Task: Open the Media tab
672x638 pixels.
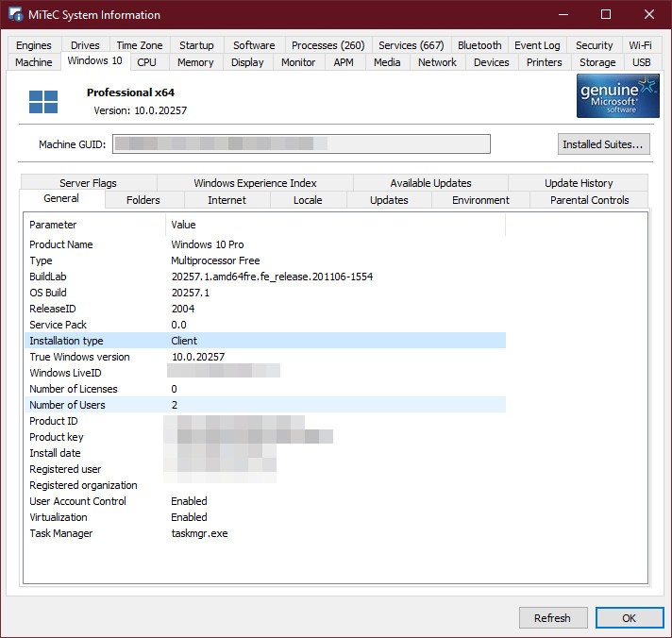Action: pyautogui.click(x=387, y=62)
